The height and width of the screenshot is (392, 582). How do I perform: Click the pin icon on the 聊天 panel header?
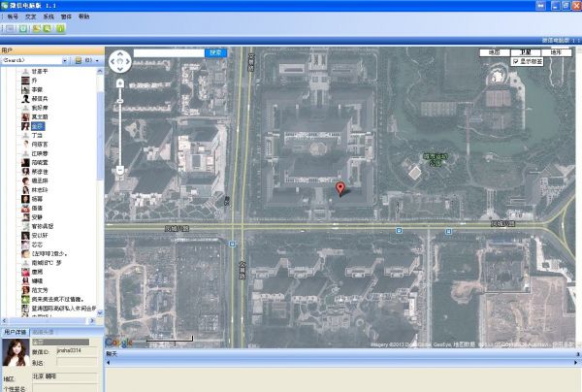(x=577, y=354)
